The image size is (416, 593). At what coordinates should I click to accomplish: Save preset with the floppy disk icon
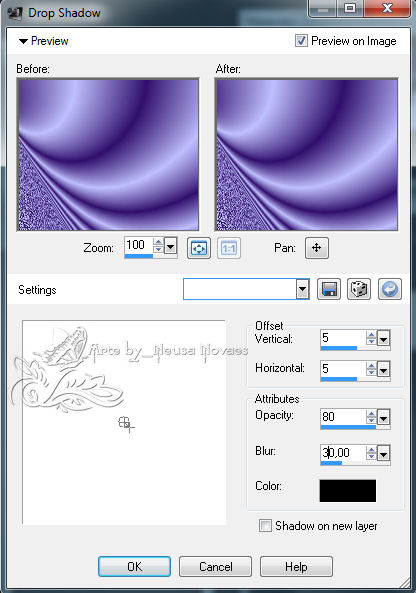tap(329, 289)
